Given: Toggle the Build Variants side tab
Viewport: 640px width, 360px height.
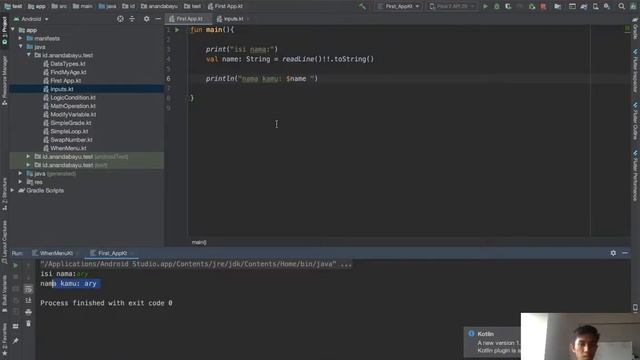Looking at the screenshot, I should 4,293.
